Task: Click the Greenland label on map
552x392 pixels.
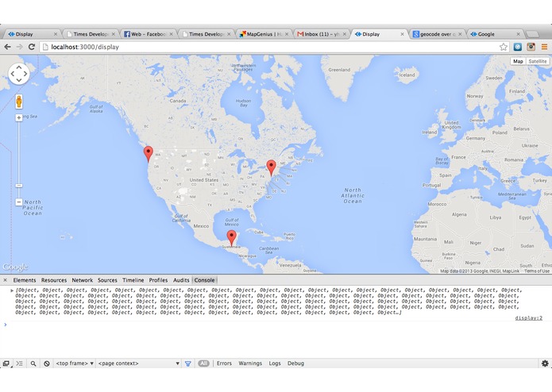Action: [x=339, y=70]
